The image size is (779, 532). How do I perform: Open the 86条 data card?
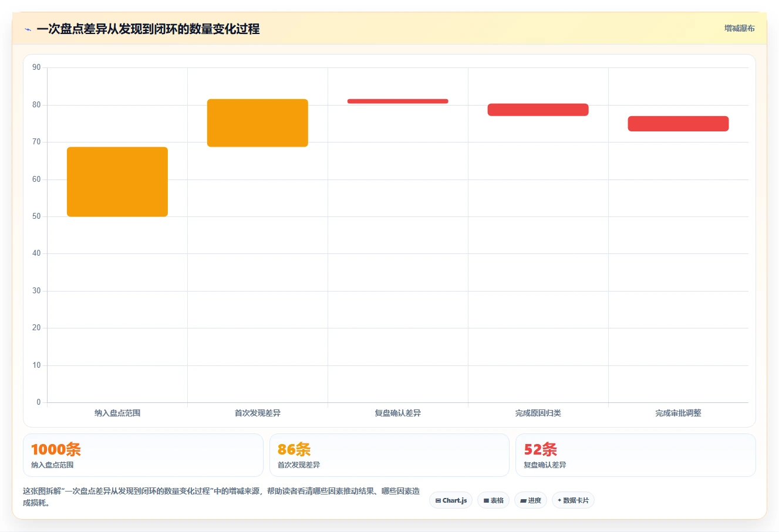pos(389,455)
